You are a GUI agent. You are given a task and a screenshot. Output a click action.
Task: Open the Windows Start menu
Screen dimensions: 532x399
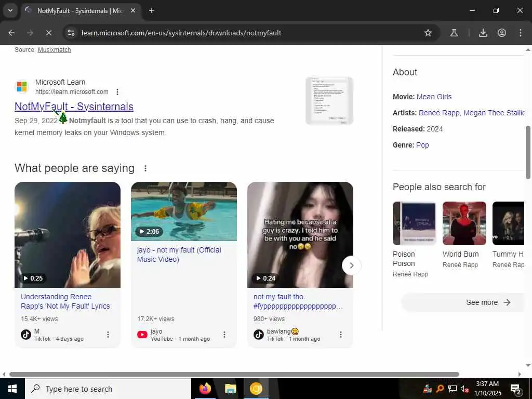[12, 389]
